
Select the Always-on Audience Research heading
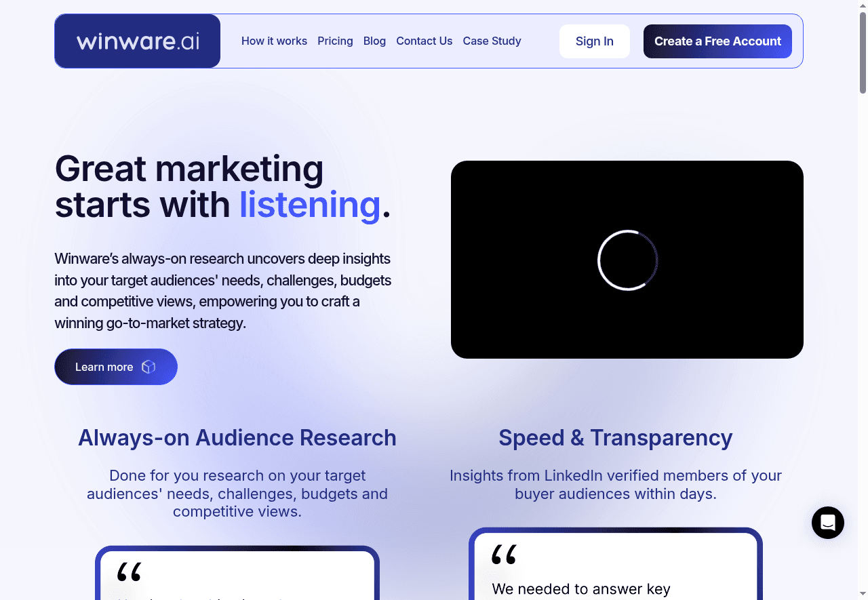pyautogui.click(x=237, y=438)
